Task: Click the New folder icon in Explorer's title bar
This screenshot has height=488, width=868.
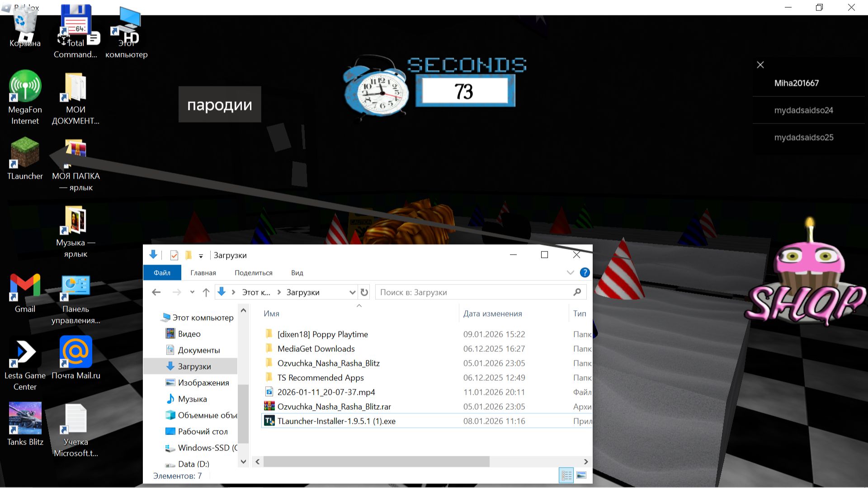Action: [x=189, y=255]
